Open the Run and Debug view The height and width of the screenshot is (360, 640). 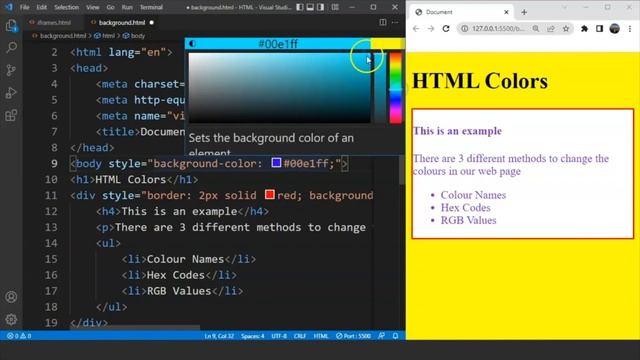[x=11, y=93]
